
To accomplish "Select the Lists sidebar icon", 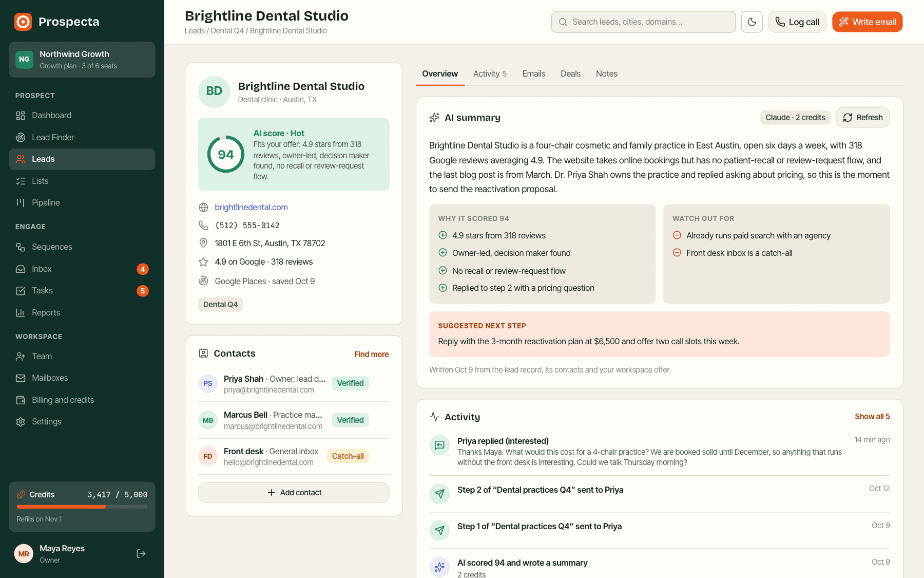I will coord(21,181).
